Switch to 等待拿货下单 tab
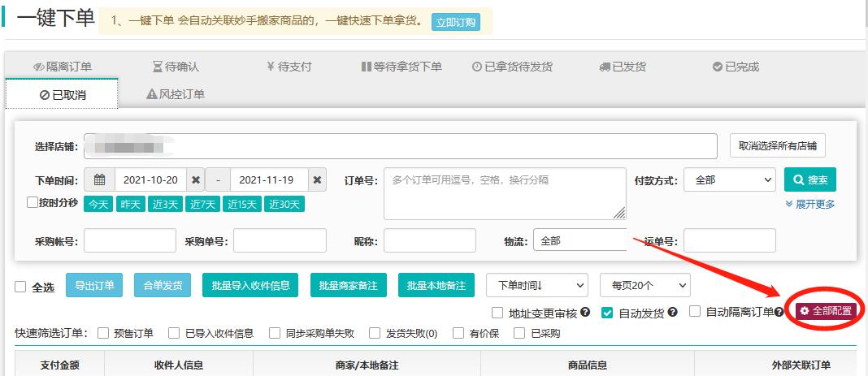 click(401, 67)
